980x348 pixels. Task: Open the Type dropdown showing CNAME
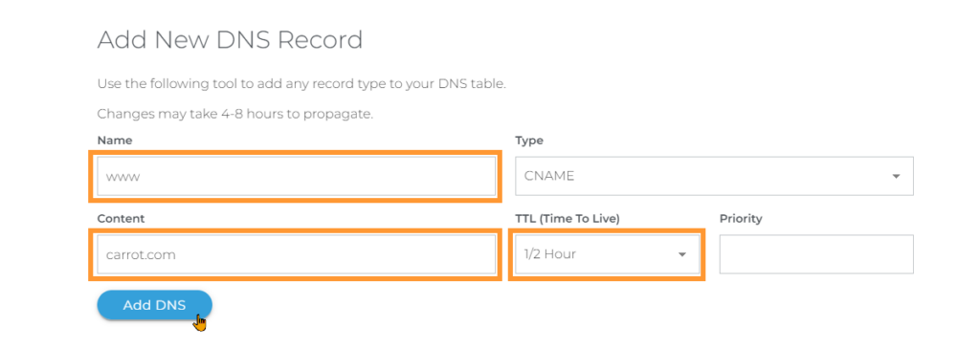tap(714, 176)
